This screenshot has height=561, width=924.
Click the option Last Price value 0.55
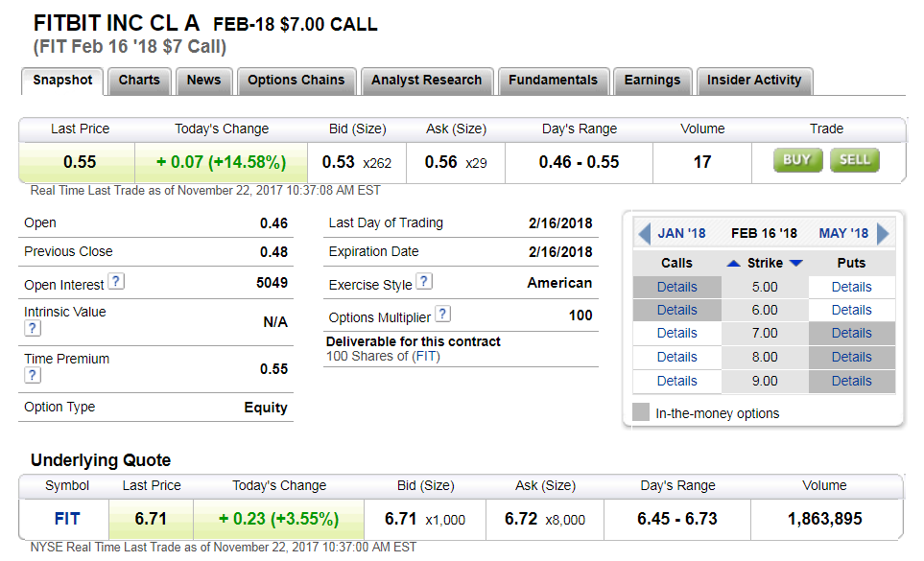(80, 162)
